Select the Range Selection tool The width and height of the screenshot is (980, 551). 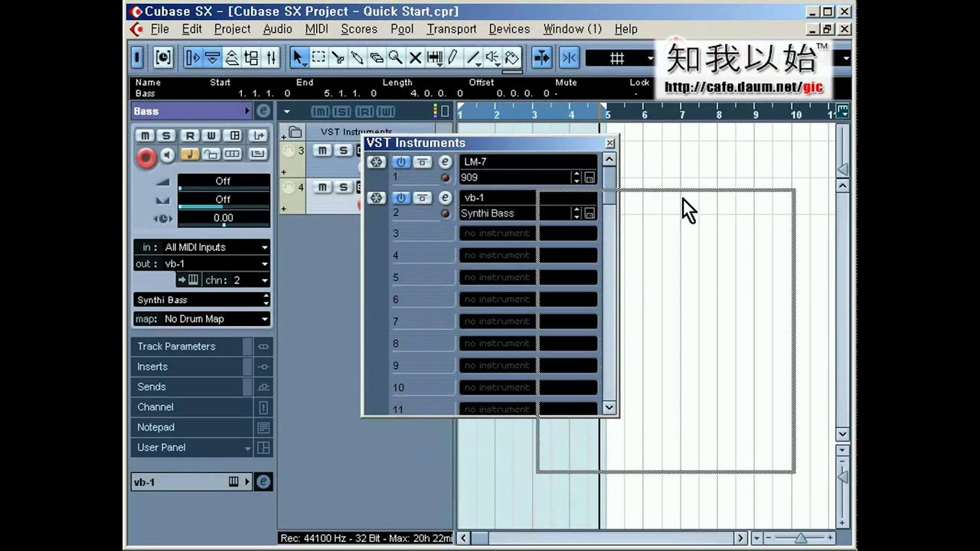tap(318, 57)
